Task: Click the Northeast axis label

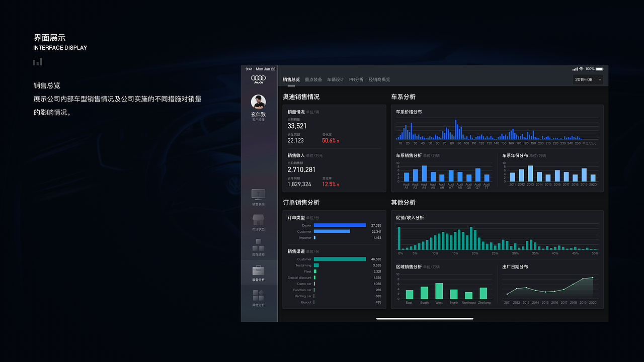Action: tap(468, 303)
